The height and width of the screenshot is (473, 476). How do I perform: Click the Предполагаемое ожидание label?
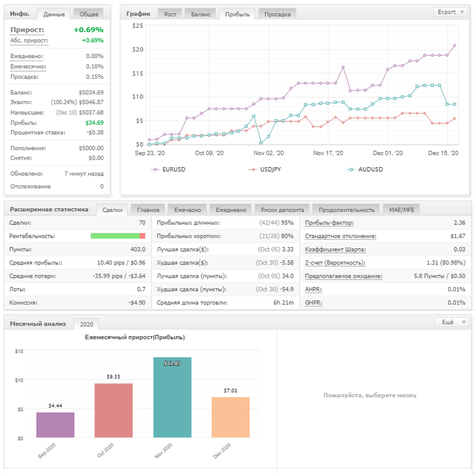coord(344,276)
